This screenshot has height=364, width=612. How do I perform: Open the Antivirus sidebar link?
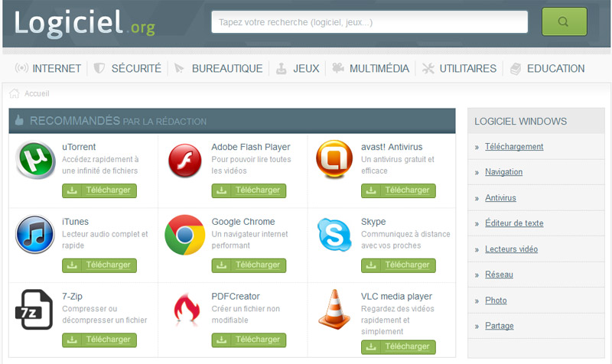pyautogui.click(x=500, y=198)
